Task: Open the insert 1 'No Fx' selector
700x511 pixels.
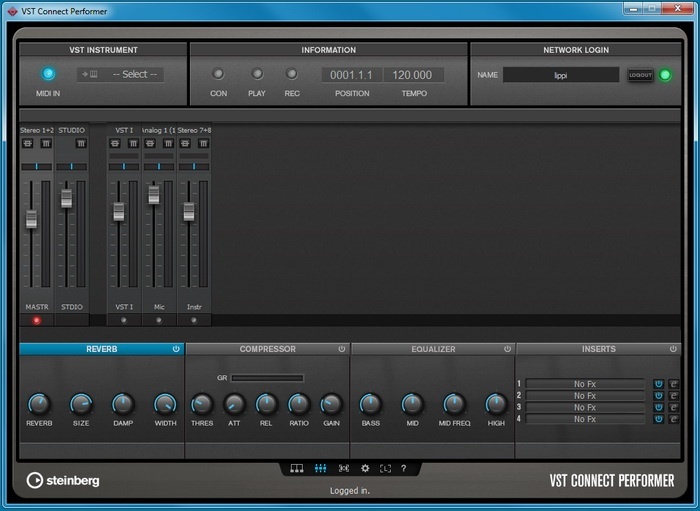Action: [585, 384]
